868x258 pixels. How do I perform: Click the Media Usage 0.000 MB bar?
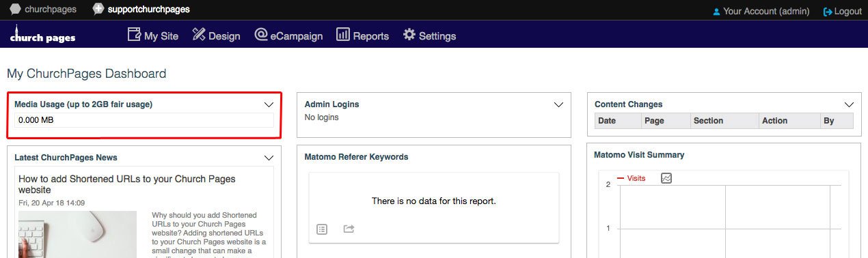144,120
